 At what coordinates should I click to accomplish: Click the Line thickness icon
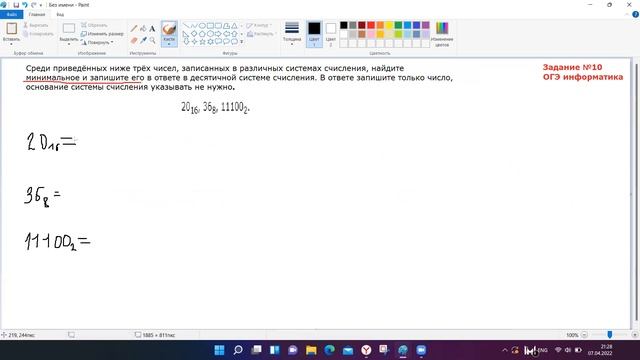pos(292,28)
